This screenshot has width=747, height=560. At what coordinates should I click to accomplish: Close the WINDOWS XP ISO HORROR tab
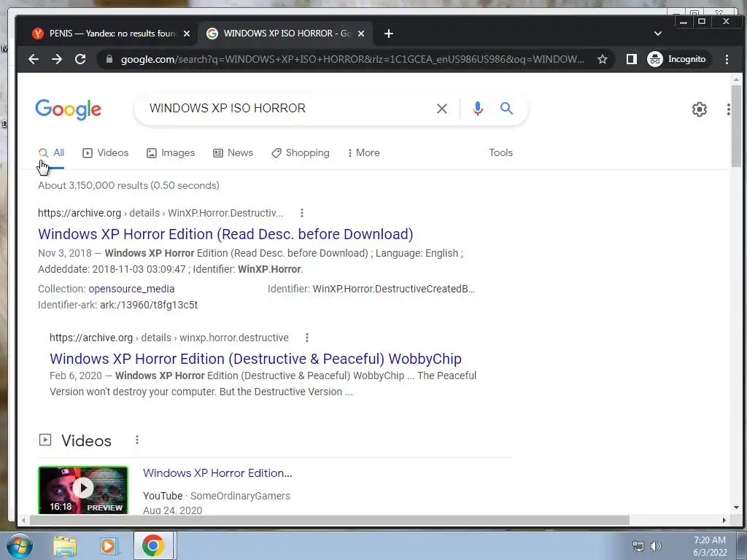[x=361, y=34]
